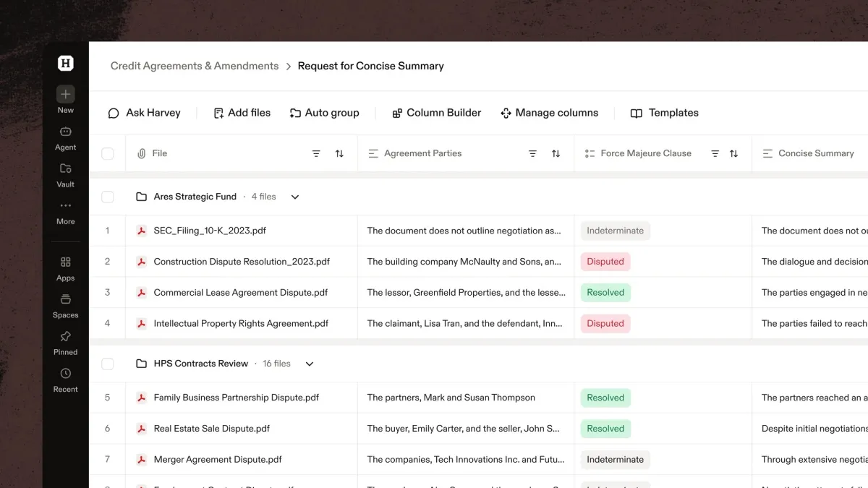
Task: Select the Mark and Susan Thompson parties cell
Action: (x=466, y=398)
